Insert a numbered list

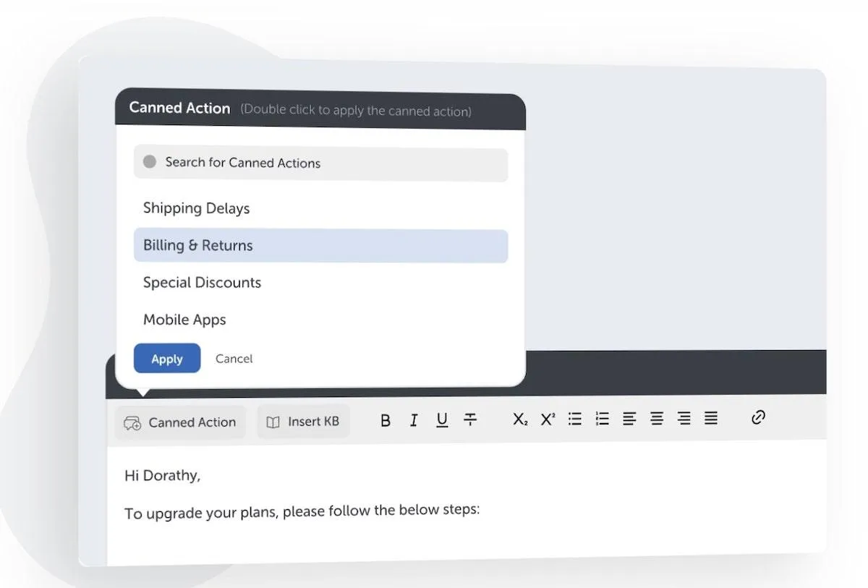(x=602, y=419)
